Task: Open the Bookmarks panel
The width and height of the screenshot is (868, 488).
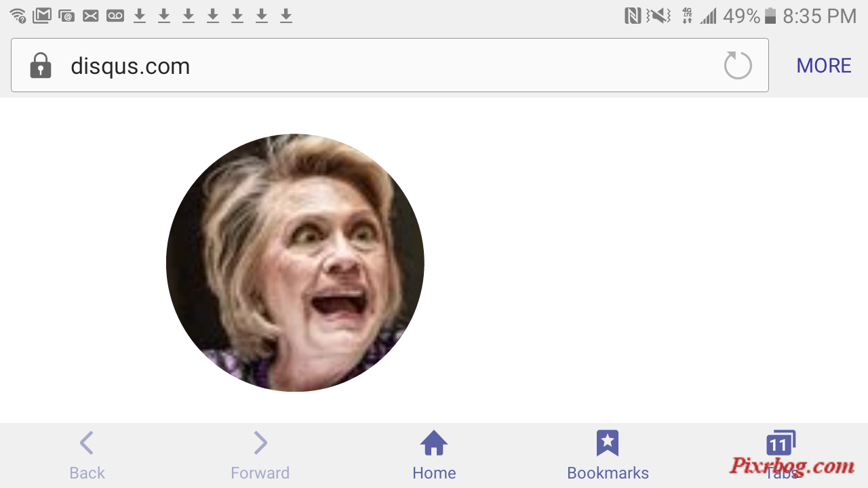Action: click(608, 455)
